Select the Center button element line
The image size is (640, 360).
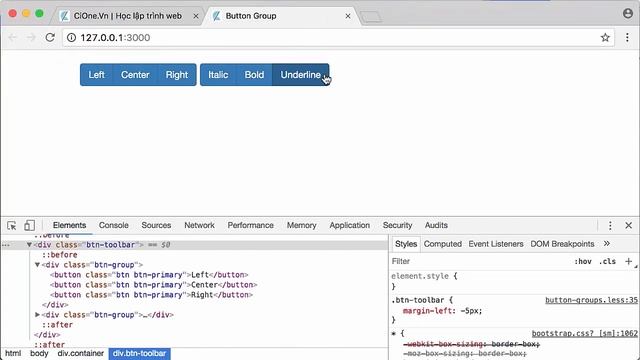coord(153,285)
